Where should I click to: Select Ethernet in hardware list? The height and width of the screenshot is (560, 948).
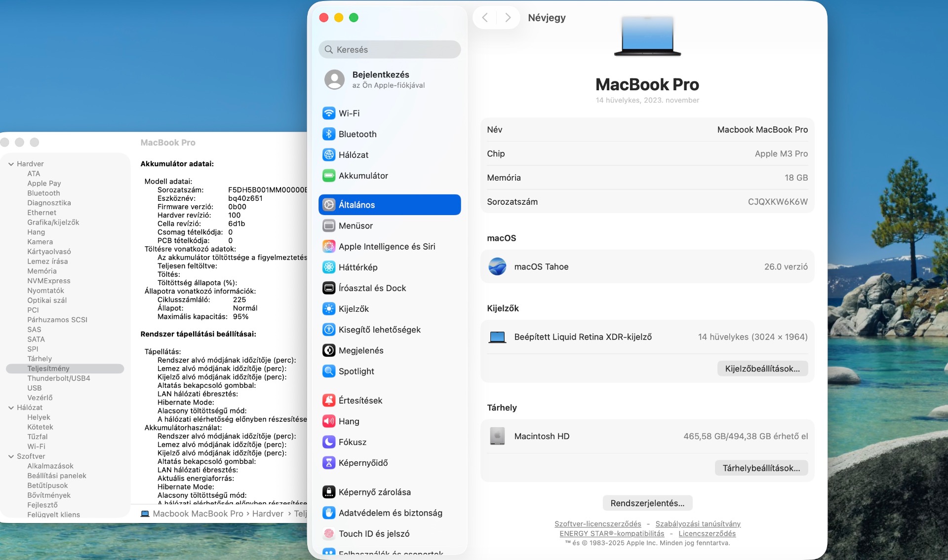point(41,213)
